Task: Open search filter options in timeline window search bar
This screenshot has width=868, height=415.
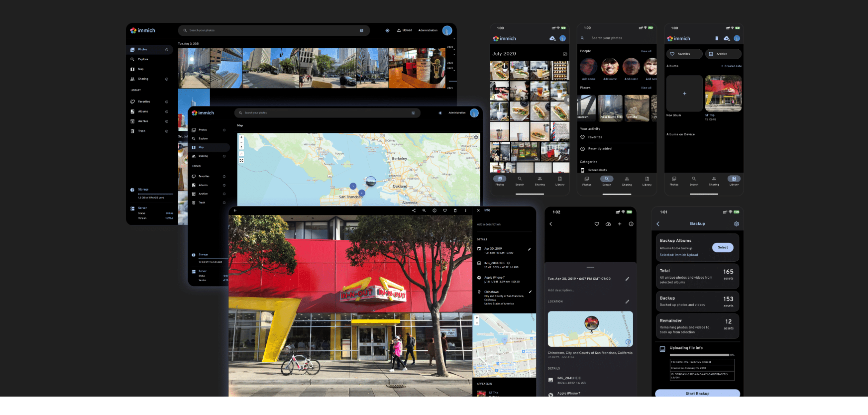Action: pos(361,30)
